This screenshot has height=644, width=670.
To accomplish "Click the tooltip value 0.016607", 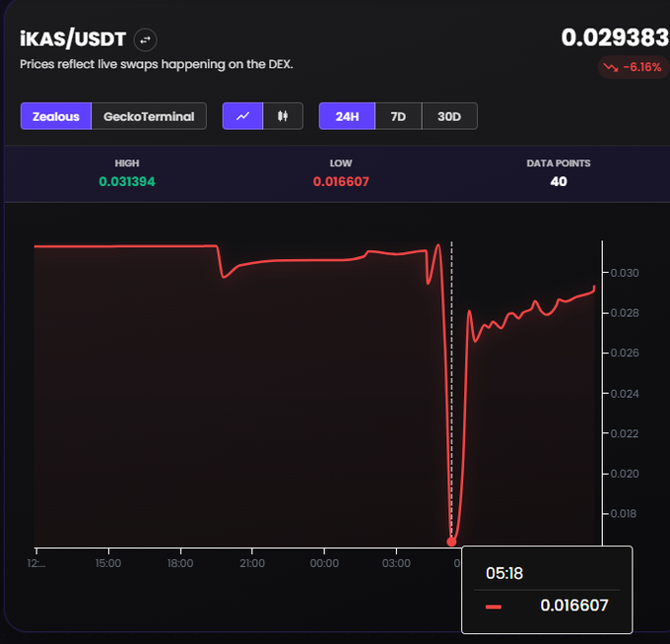I will pyautogui.click(x=573, y=606).
